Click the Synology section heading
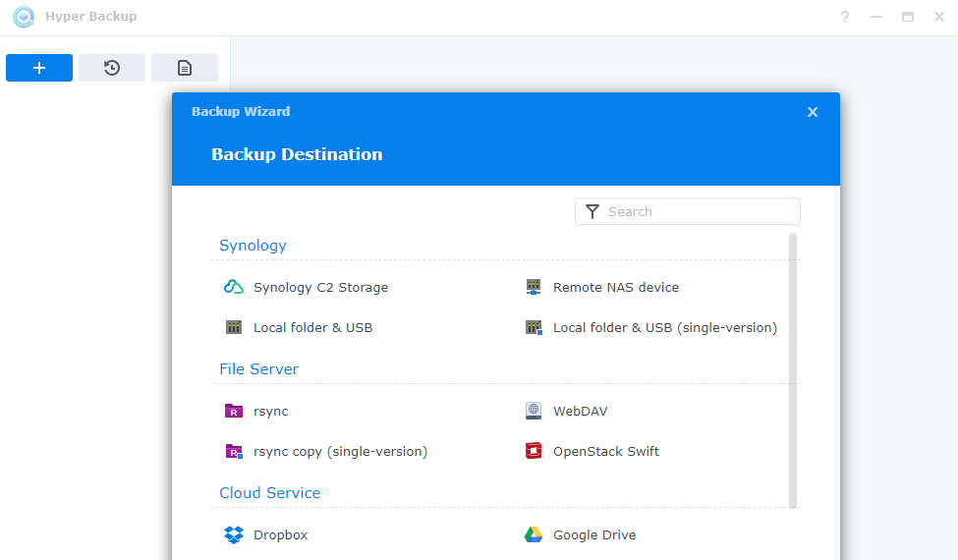This screenshot has height=560, width=958. (253, 246)
